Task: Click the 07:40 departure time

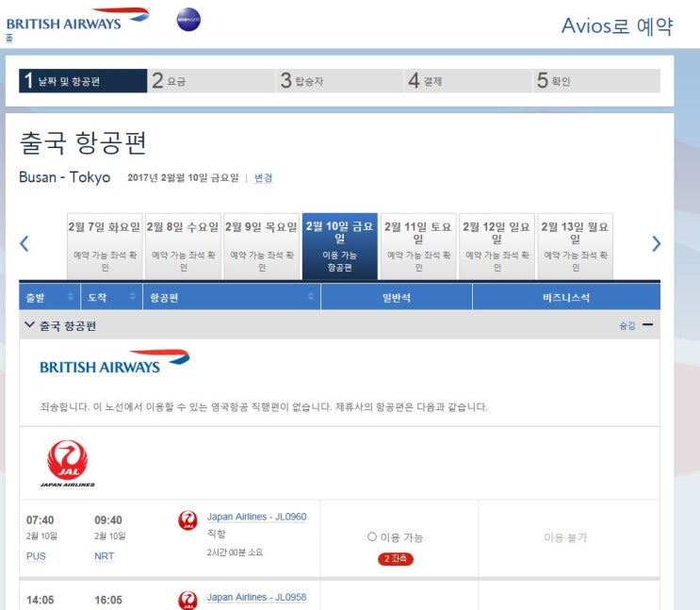Action: click(x=41, y=520)
